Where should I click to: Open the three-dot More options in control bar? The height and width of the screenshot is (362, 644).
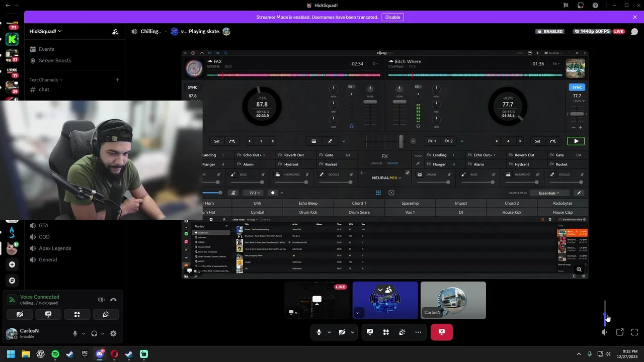click(418, 332)
